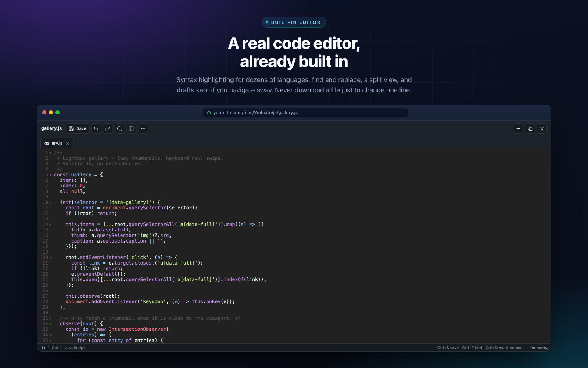This screenshot has width=588, height=368.
Task: Fold the Gallery object at line 5
Action: 51,175
